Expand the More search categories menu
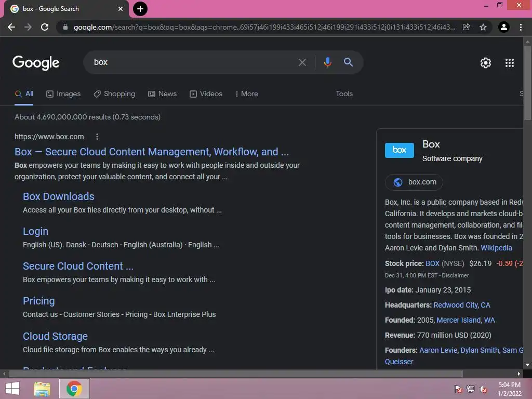This screenshot has width=532, height=399. (x=247, y=94)
